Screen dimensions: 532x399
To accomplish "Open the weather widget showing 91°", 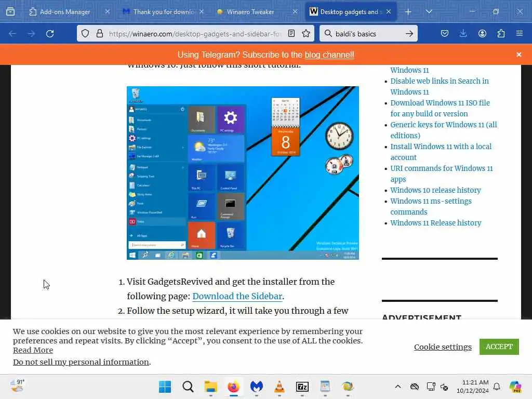I will tap(17, 386).
